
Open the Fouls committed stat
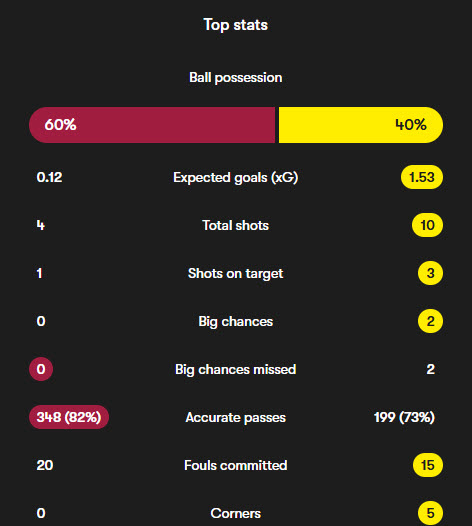click(235, 465)
